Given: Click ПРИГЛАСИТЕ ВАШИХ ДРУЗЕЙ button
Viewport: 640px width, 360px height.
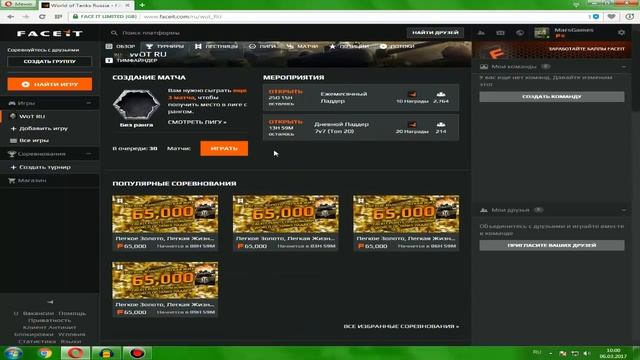Looking at the screenshot, I should 552,245.
